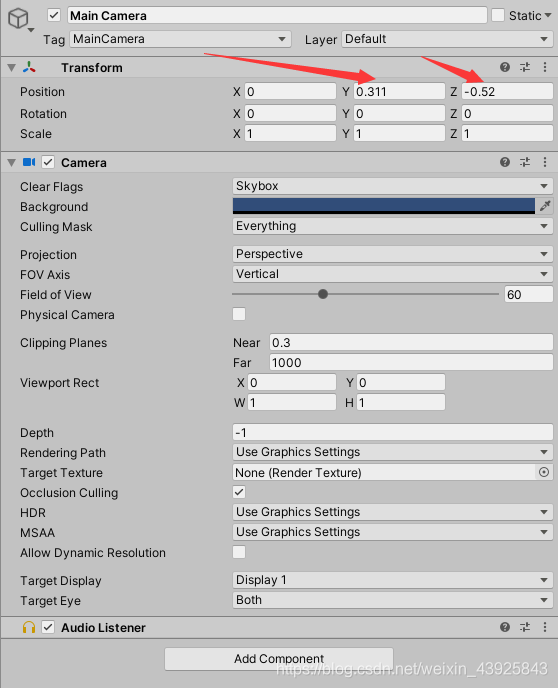Click the blue Camera component icon
The image size is (558, 688).
point(29,162)
